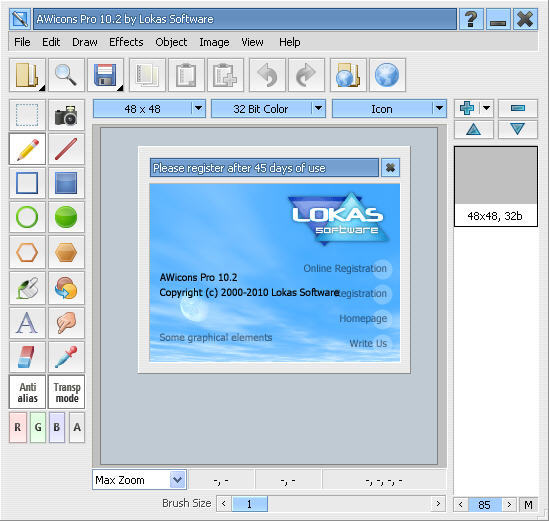Decrease brush size with left arrow
The image size is (549, 521).
click(224, 504)
